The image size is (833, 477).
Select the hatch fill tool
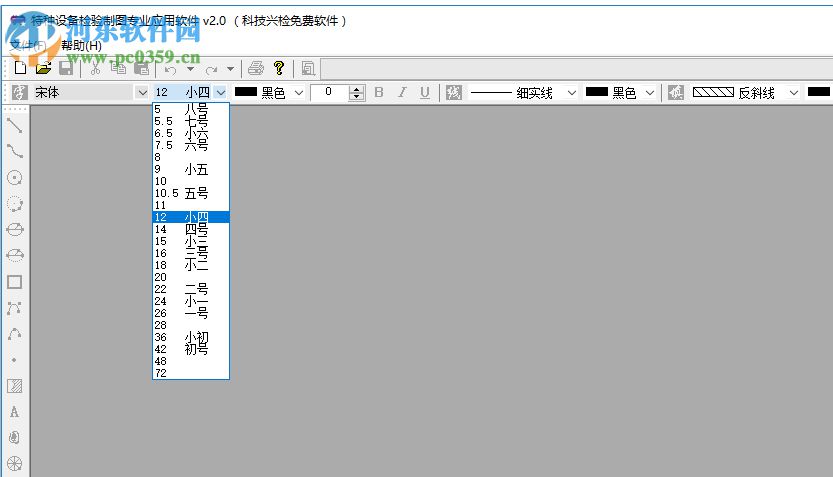[14, 386]
